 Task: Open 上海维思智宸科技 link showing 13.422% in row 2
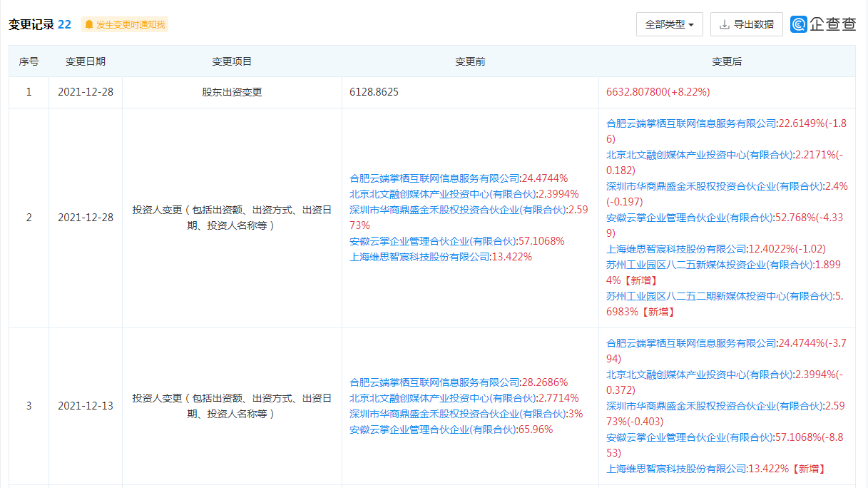[x=419, y=257]
